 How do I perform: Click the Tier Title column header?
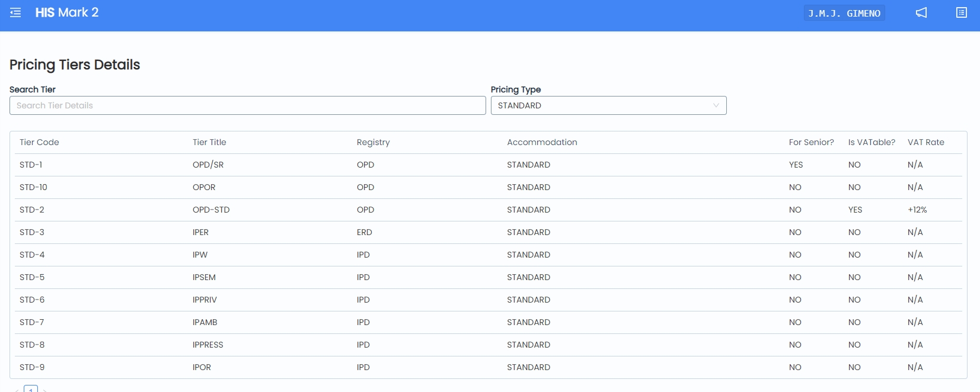click(x=209, y=142)
